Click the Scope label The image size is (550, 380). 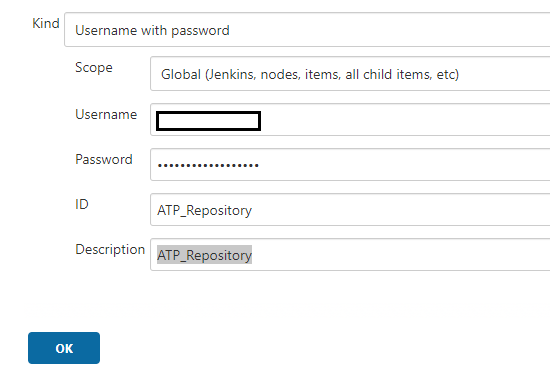click(x=94, y=68)
